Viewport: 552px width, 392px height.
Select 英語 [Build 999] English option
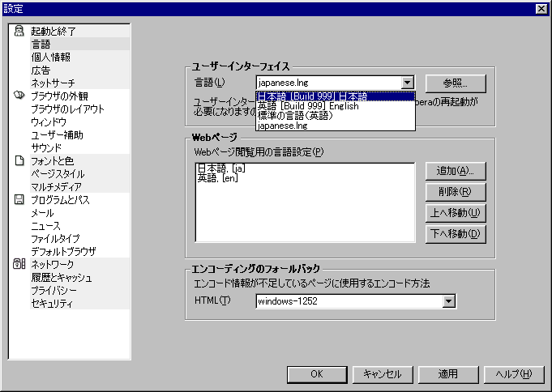tap(307, 106)
